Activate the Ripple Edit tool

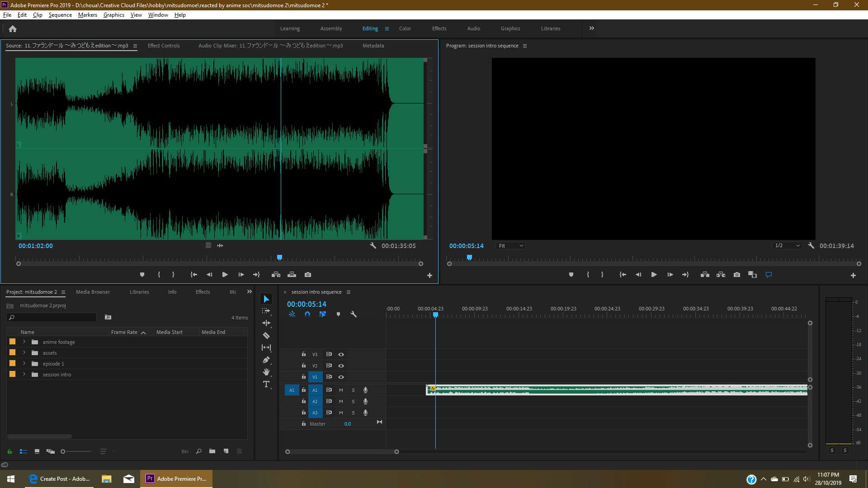click(x=266, y=323)
